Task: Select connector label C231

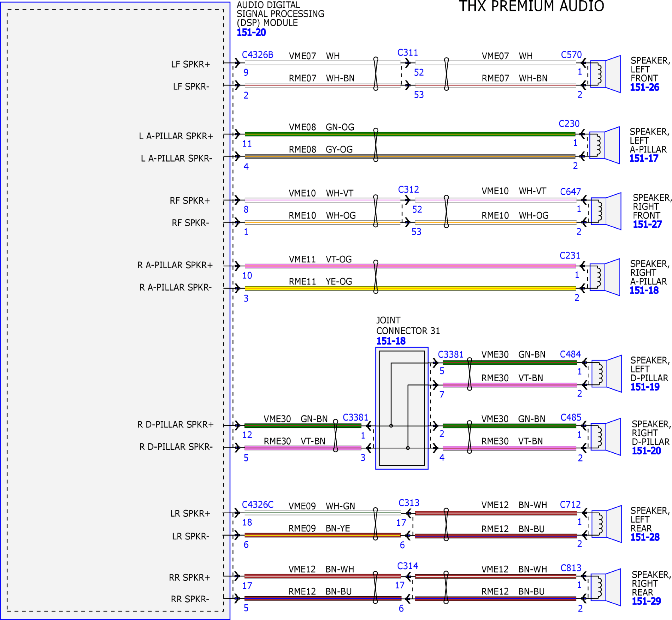Action: tap(570, 256)
